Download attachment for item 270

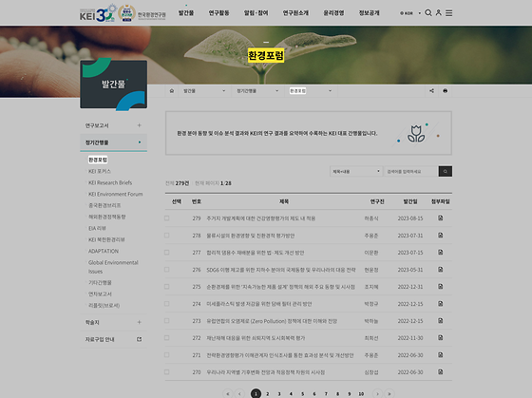441,371
